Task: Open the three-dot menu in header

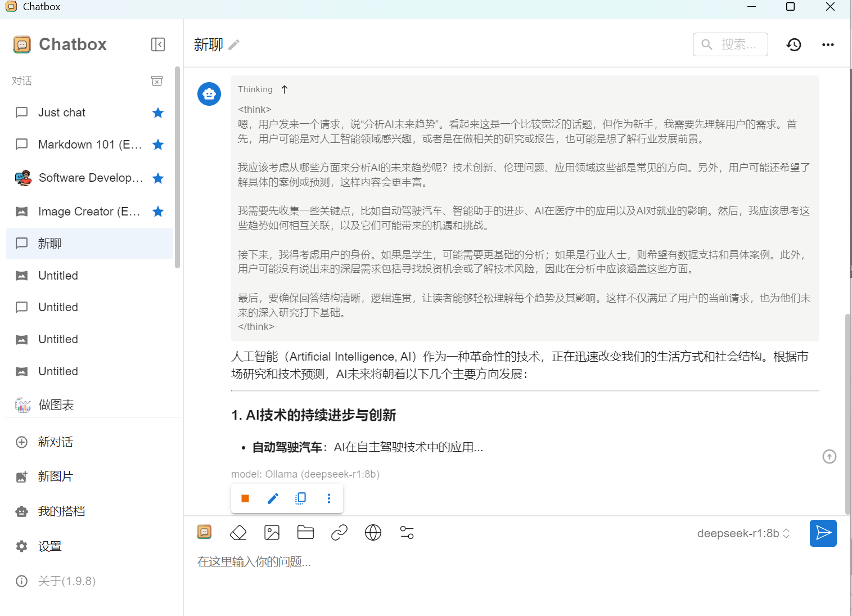Action: (828, 44)
